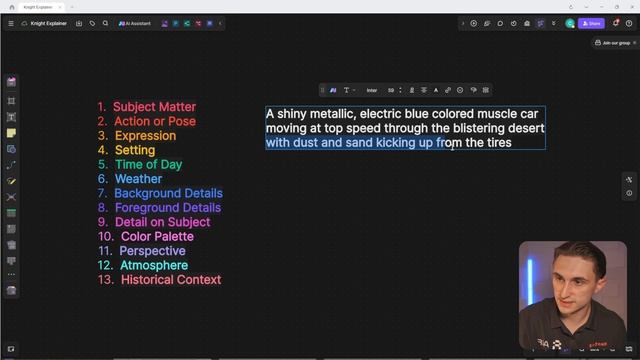Toggle the strikethrough/align option in text toolbar
This screenshot has width=640, height=360.
click(424, 90)
